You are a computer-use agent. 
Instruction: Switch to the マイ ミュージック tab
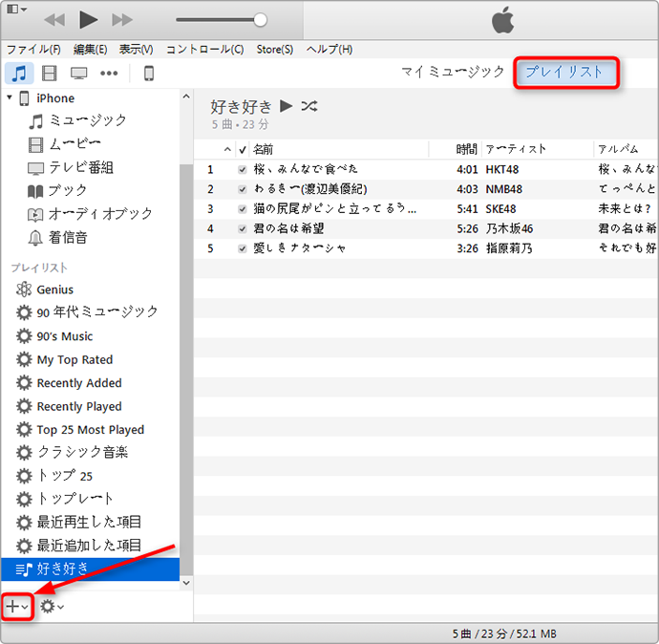(452, 72)
